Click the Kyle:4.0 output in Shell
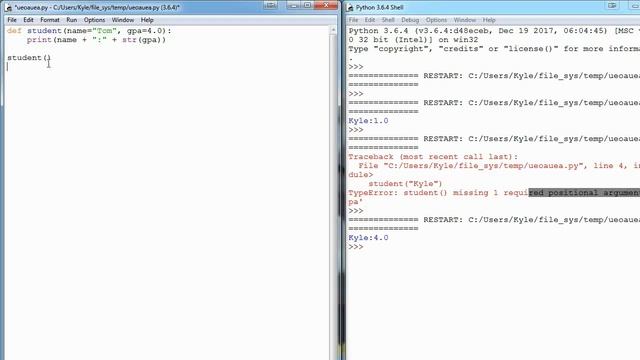 368,238
